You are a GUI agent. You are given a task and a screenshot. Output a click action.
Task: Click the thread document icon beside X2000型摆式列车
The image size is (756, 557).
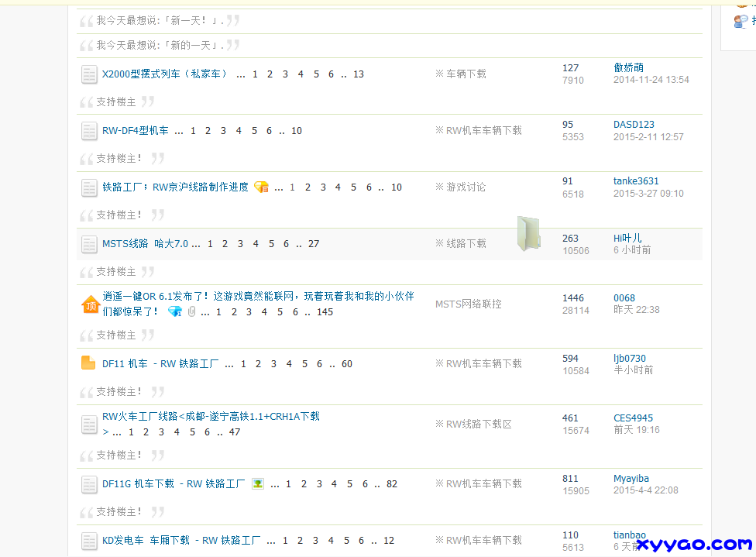88,74
